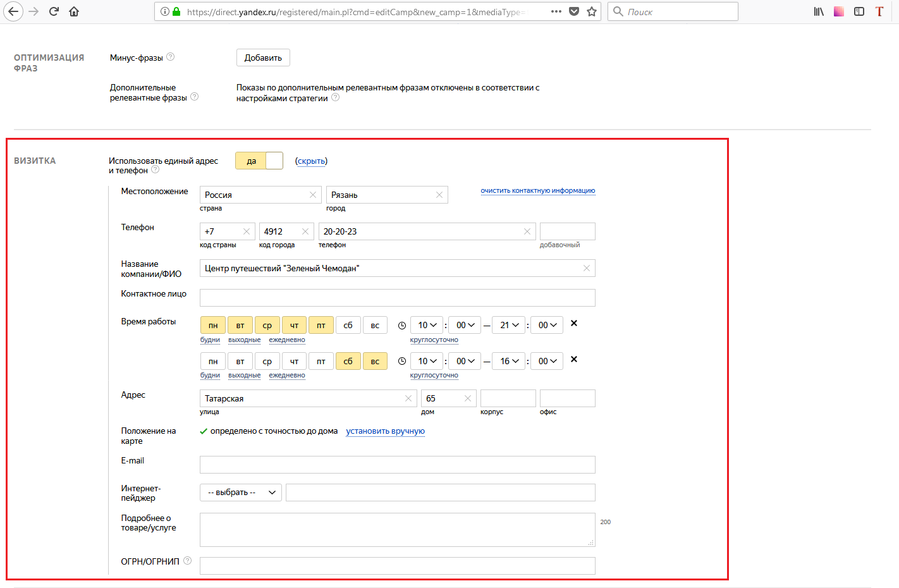
Task: Click the browser back arrow
Action: click(13, 11)
